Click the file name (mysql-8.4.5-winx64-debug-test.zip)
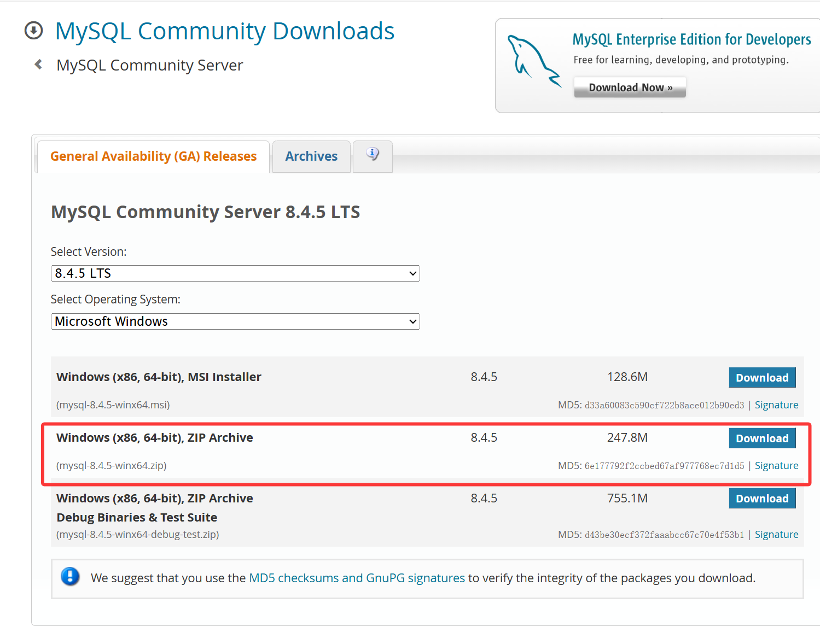This screenshot has height=644, width=820. click(138, 535)
